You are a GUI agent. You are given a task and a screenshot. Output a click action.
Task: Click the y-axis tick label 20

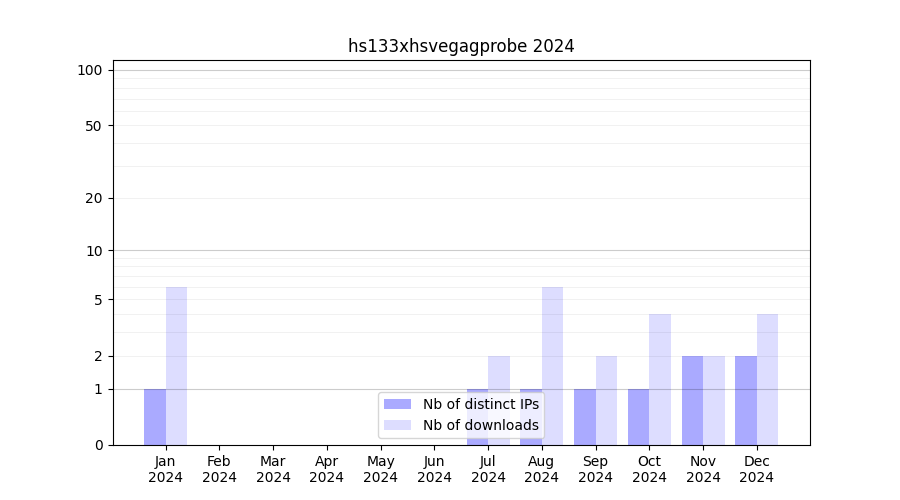click(x=94, y=198)
